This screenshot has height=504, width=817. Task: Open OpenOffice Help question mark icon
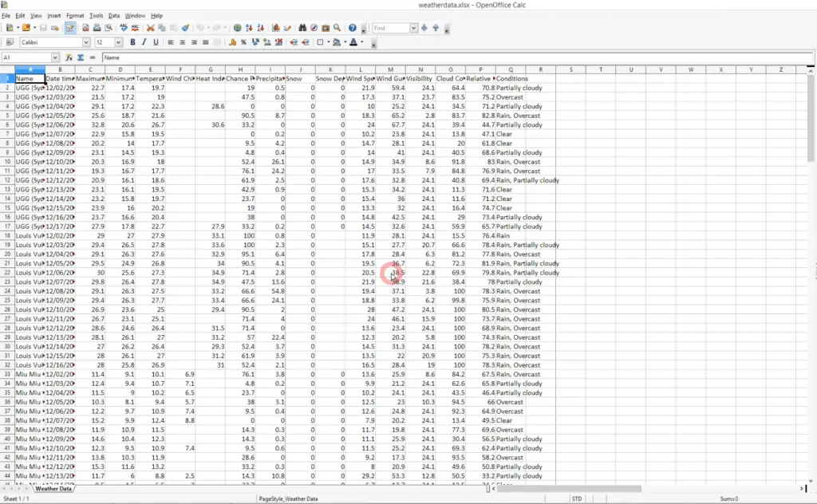[x=353, y=28]
